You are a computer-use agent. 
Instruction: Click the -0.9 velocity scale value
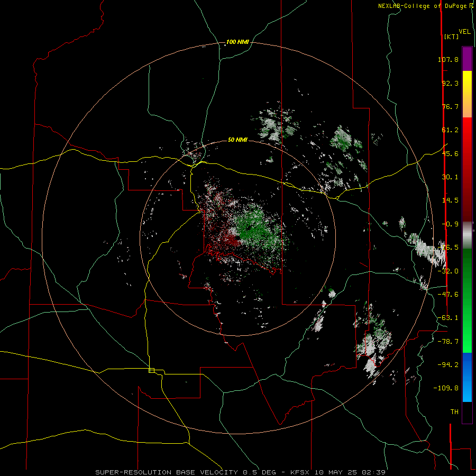450,224
